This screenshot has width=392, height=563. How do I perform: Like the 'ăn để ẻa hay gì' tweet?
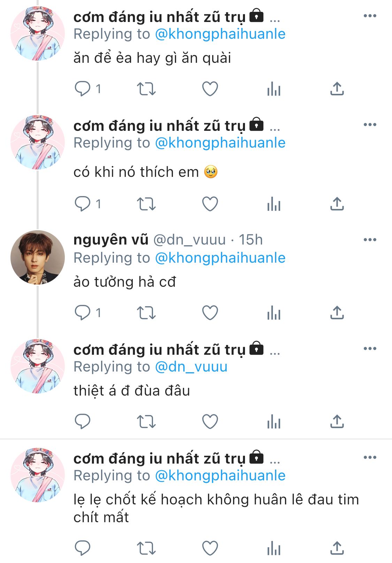coord(210,89)
